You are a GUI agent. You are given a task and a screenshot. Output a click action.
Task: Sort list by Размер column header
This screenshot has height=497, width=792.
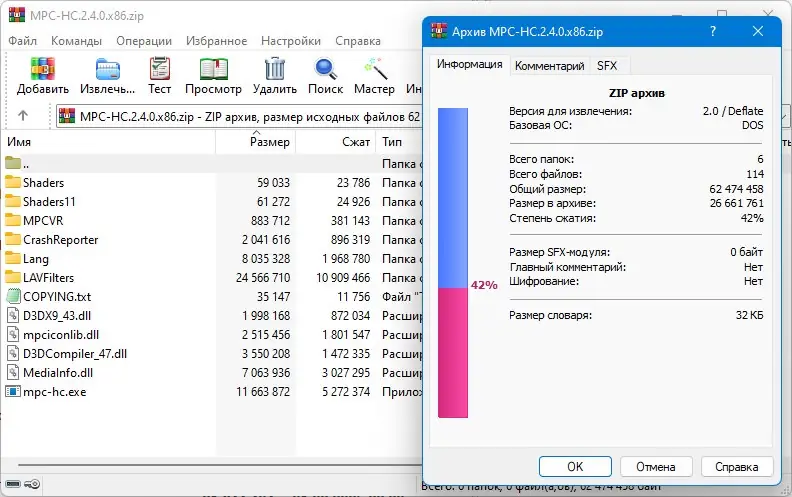(x=256, y=142)
